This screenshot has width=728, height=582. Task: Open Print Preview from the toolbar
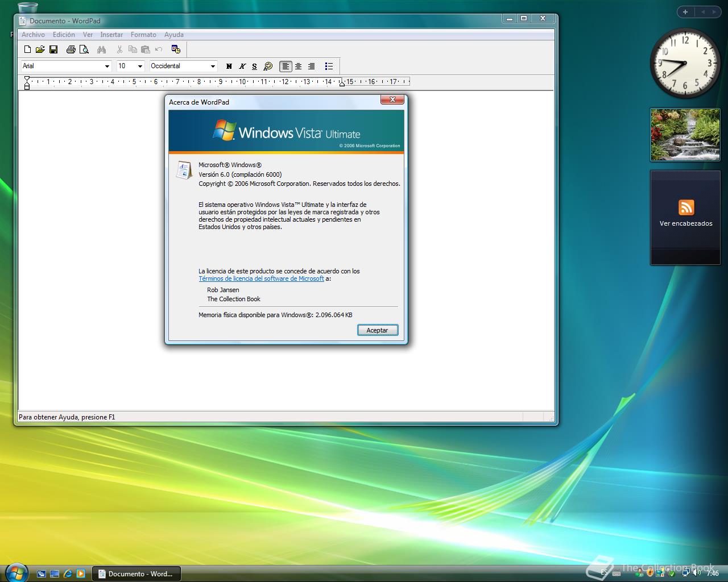pos(84,49)
